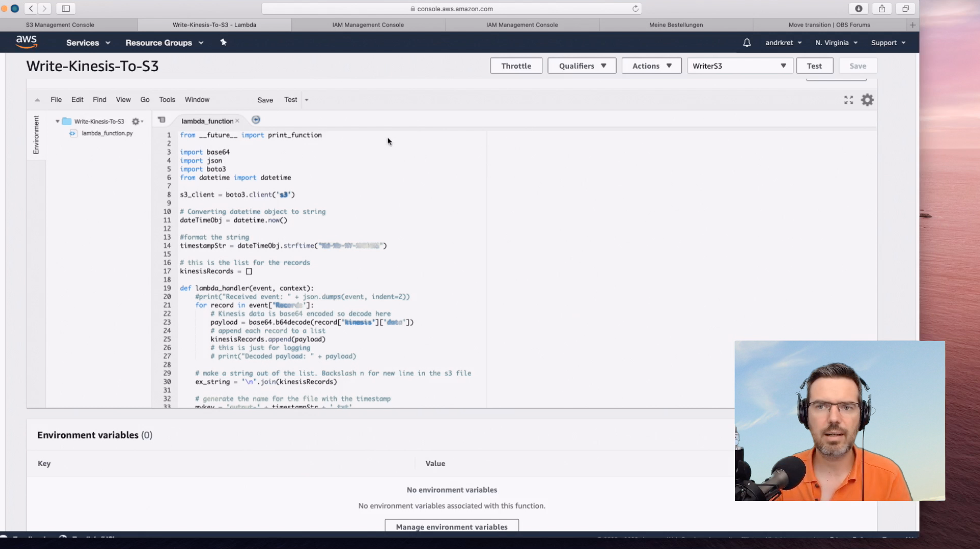This screenshot has width=980, height=549.
Task: Open the View menu in editor
Action: (x=123, y=99)
